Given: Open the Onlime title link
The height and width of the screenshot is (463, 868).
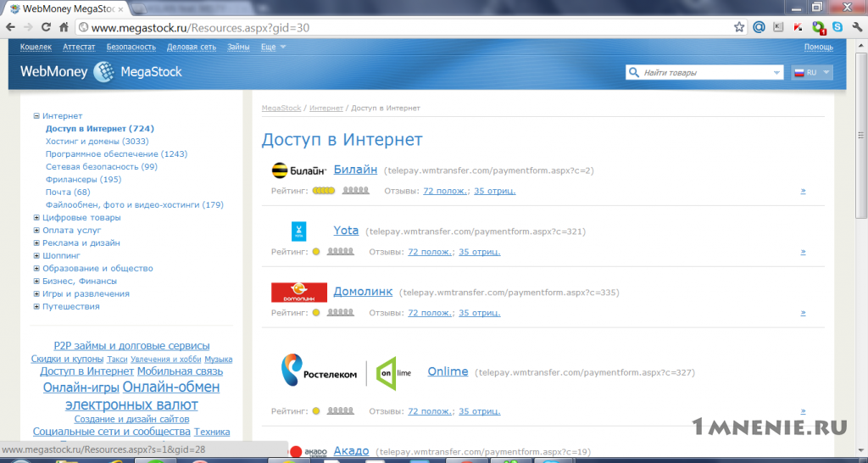Looking at the screenshot, I should pyautogui.click(x=448, y=371).
